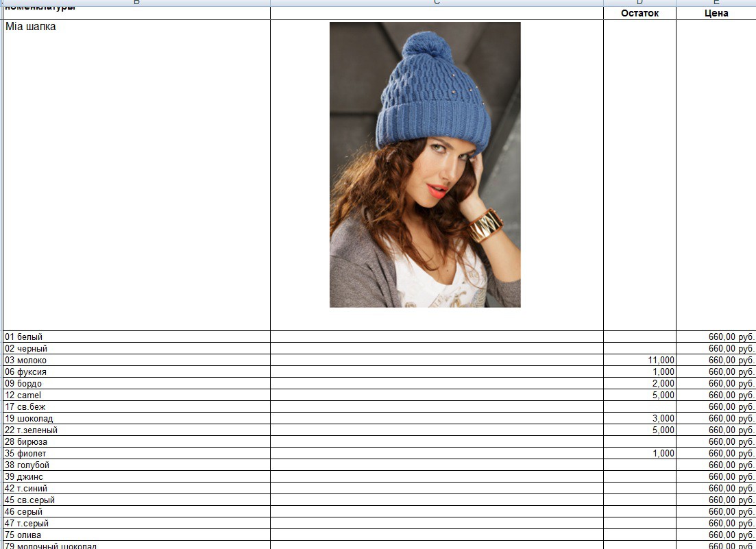Select the stock value 5,000 for т.зеленый
756x549 pixels.
pyautogui.click(x=663, y=430)
